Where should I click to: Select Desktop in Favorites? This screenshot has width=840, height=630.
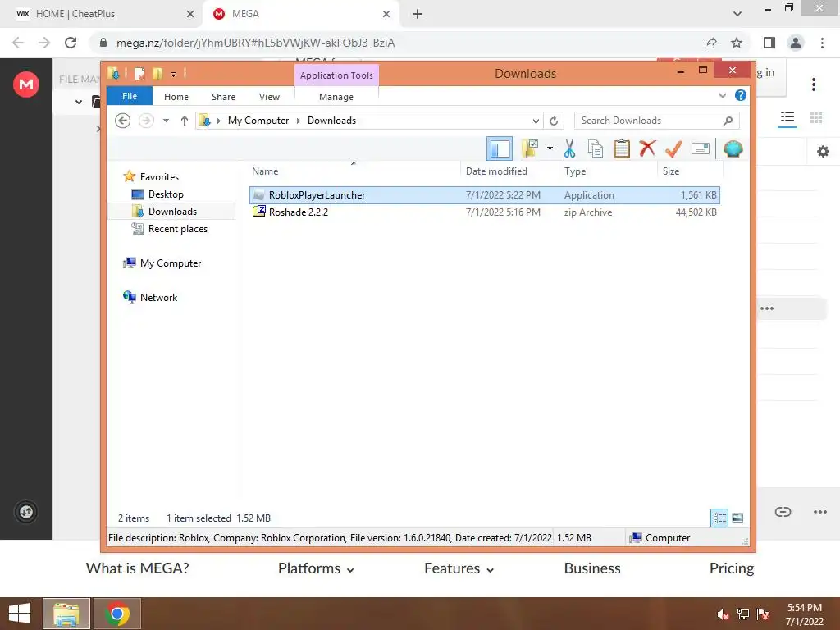click(166, 194)
